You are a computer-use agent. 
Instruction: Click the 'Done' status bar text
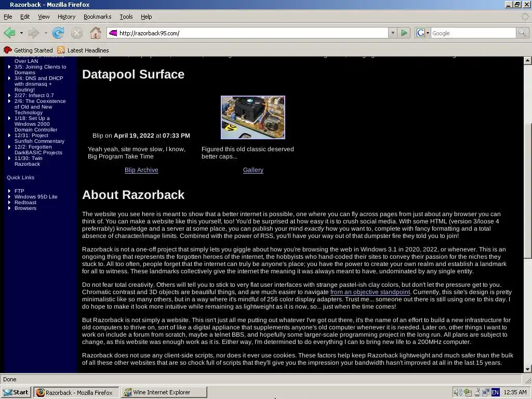coord(10,379)
